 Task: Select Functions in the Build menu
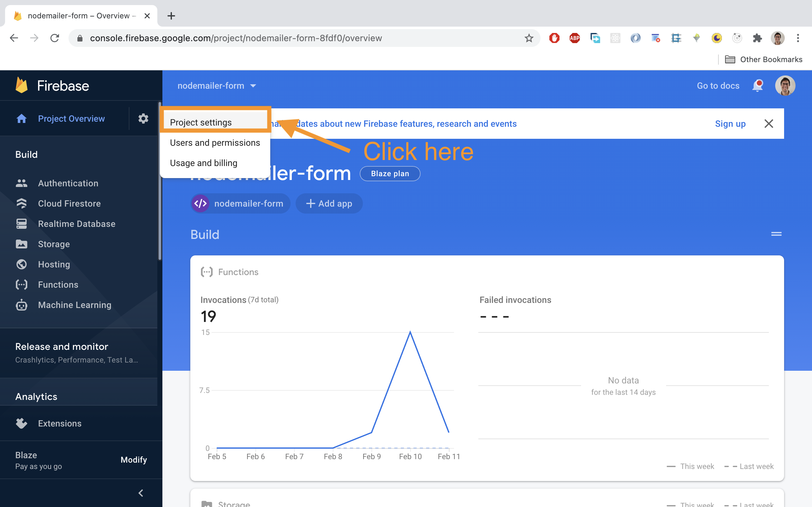58,284
